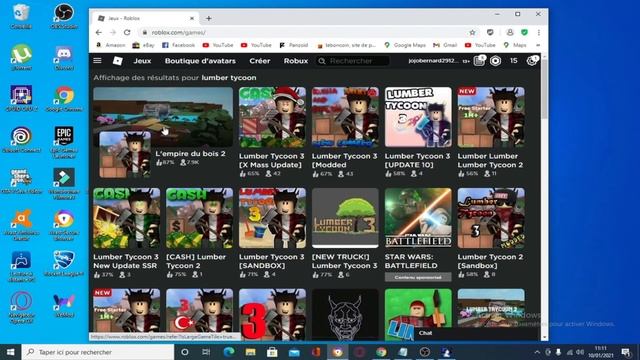Open the Roblox settings gear icon
This screenshot has width=640, height=360.
pyautogui.click(x=531, y=61)
